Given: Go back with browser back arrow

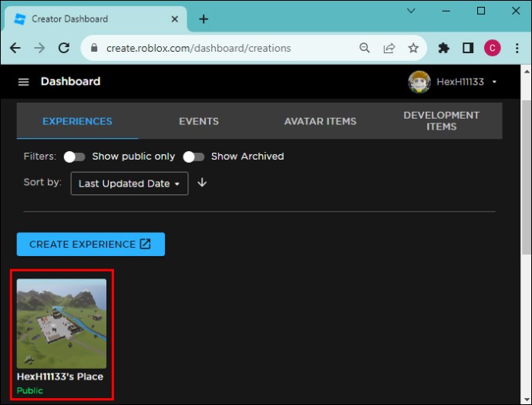Looking at the screenshot, I should 15,48.
